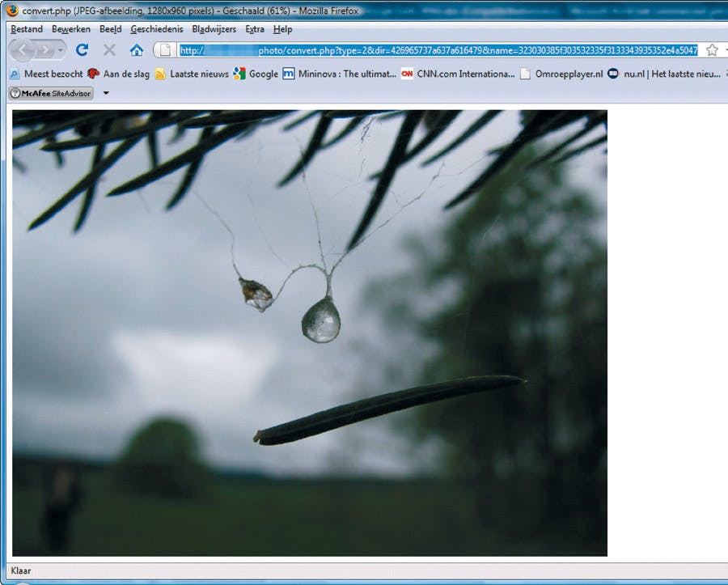This screenshot has width=728, height=585.
Task: Select the convert.php URL in address bar
Action: click(438, 50)
